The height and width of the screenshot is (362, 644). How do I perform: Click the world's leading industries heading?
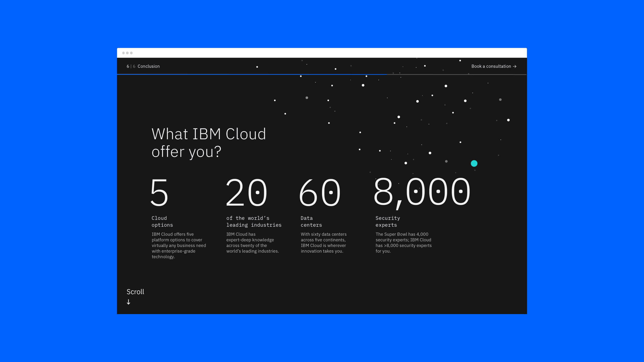pyautogui.click(x=254, y=221)
